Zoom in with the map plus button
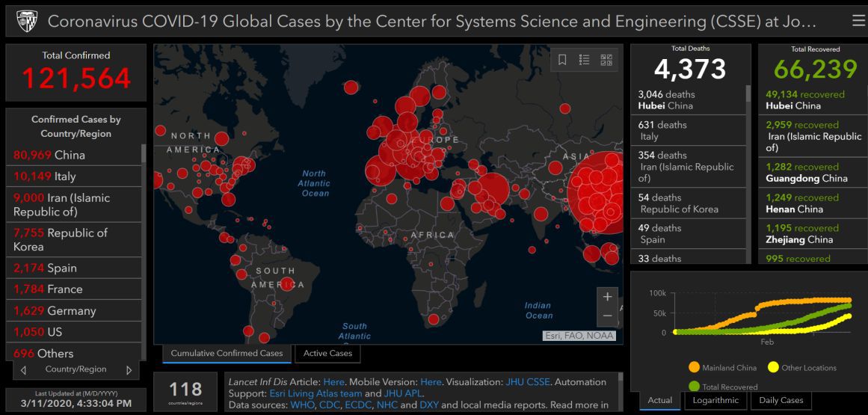The image size is (868, 415). pos(607,297)
